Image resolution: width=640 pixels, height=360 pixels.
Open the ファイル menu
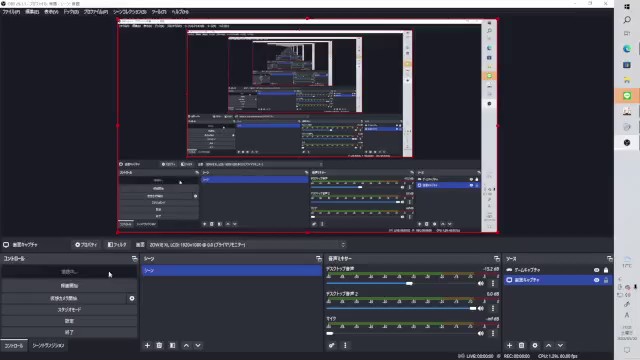(11, 12)
